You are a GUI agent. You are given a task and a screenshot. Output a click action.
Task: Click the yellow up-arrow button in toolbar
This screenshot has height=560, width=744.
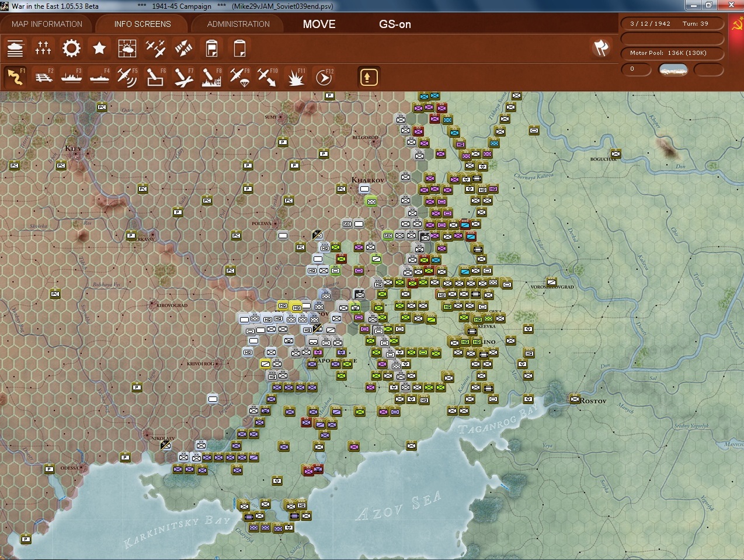tap(368, 77)
